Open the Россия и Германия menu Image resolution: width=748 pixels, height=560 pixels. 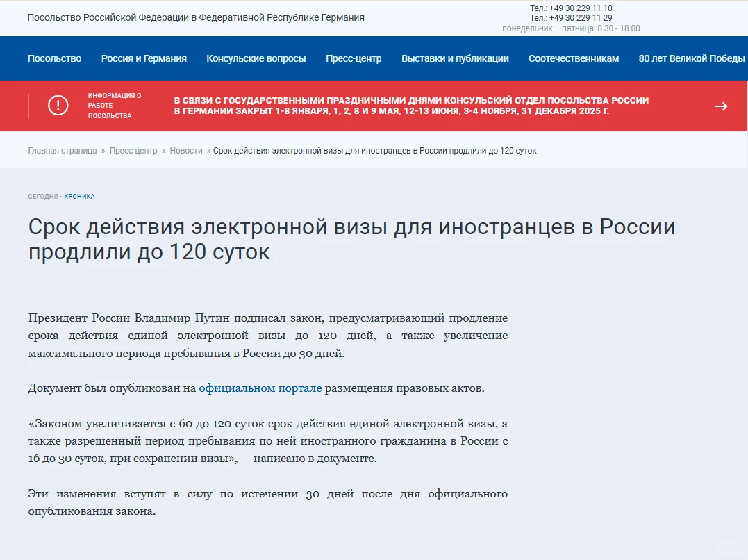tap(144, 58)
